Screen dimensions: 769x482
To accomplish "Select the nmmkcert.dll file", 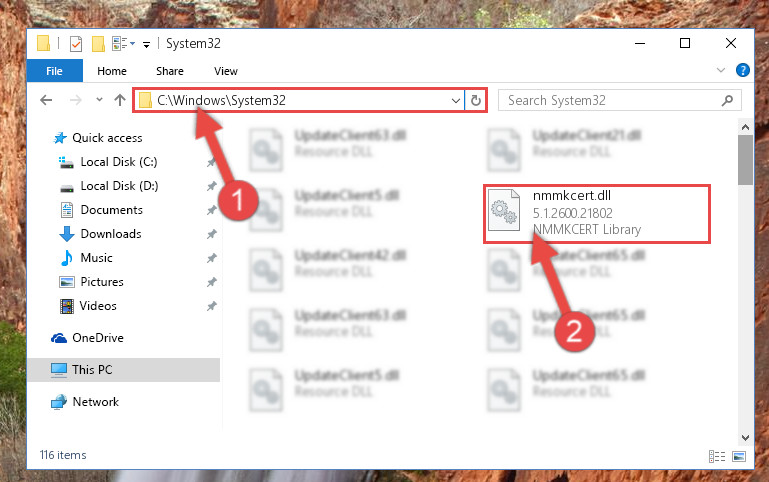I will pyautogui.click(x=596, y=213).
